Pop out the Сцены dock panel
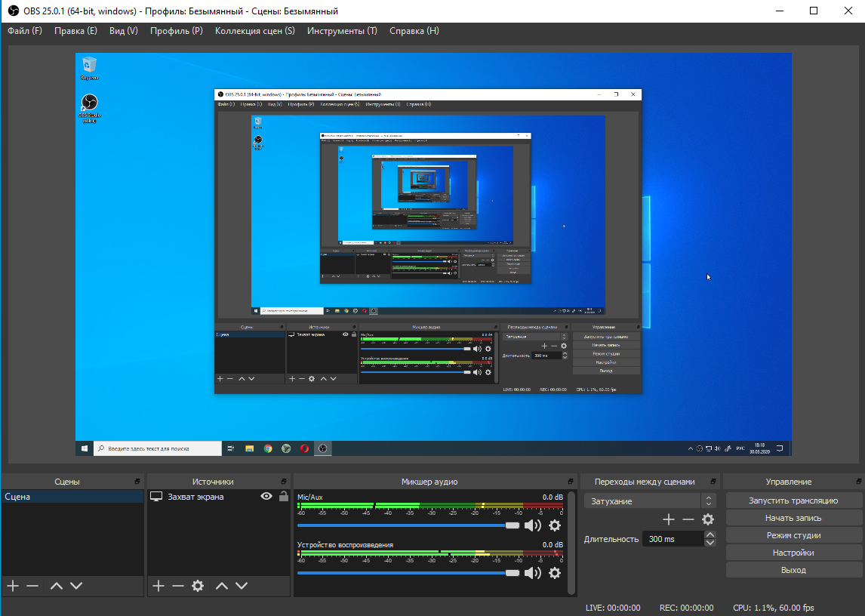The image size is (865, 616). (x=137, y=482)
